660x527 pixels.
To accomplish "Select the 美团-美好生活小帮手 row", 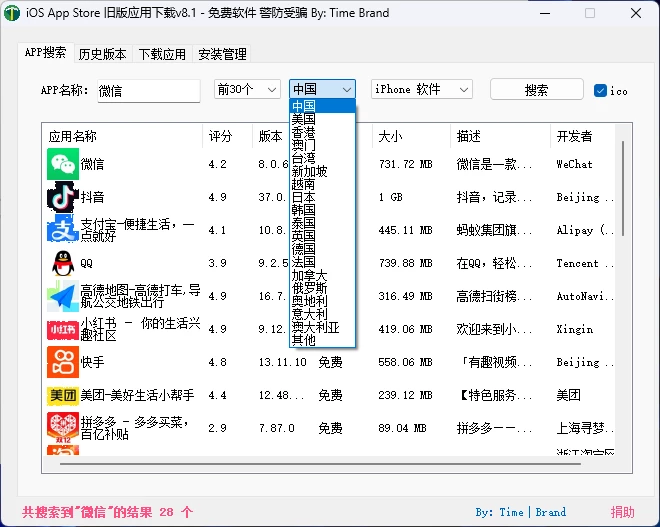I will point(137,395).
